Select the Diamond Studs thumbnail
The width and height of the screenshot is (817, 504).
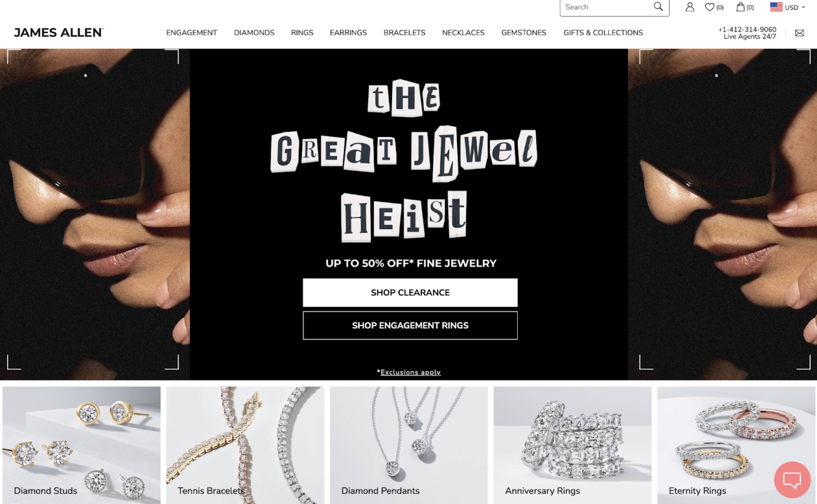[x=82, y=445]
